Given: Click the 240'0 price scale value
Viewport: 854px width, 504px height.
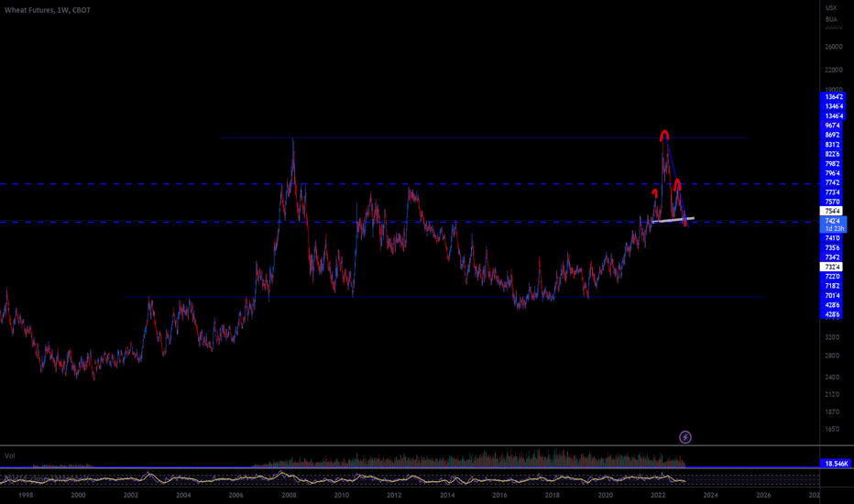Looking at the screenshot, I should click(x=834, y=377).
